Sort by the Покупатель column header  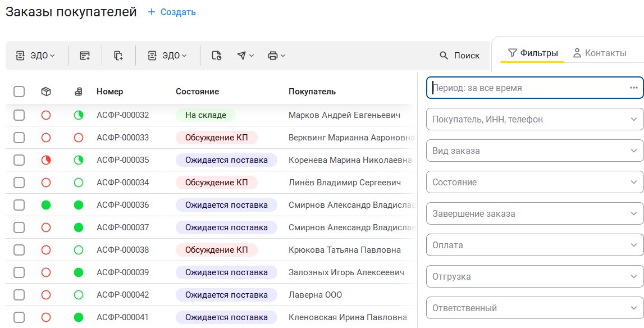tap(312, 92)
